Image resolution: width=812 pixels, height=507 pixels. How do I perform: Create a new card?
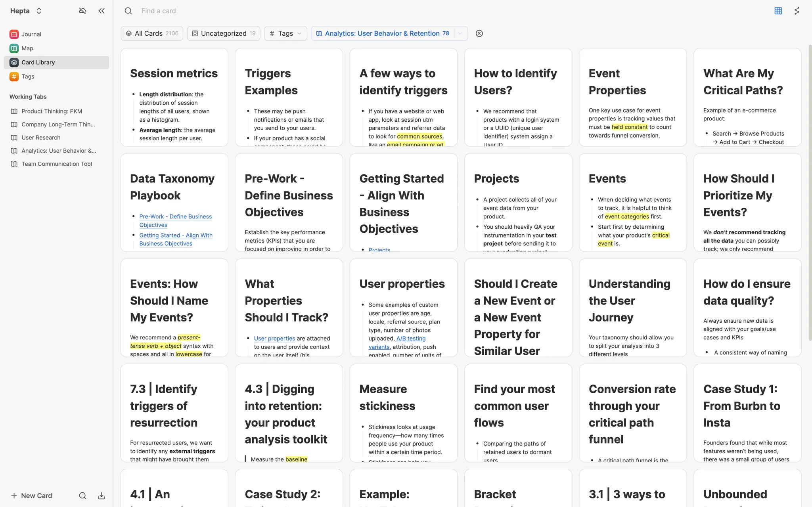click(32, 496)
